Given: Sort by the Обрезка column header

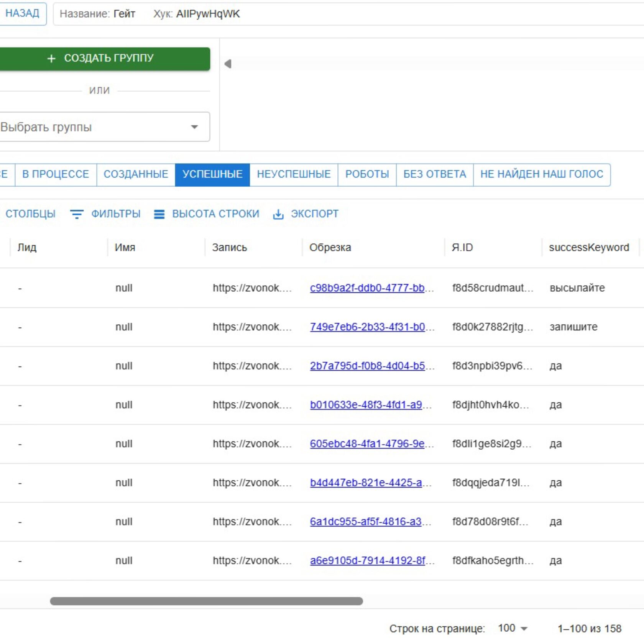Looking at the screenshot, I should [330, 248].
